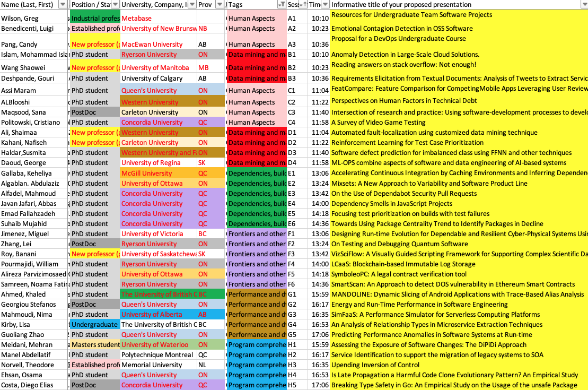This screenshot has width=588, height=390.
Task: Select the 'Memorial University' cell
Action: tap(159, 365)
